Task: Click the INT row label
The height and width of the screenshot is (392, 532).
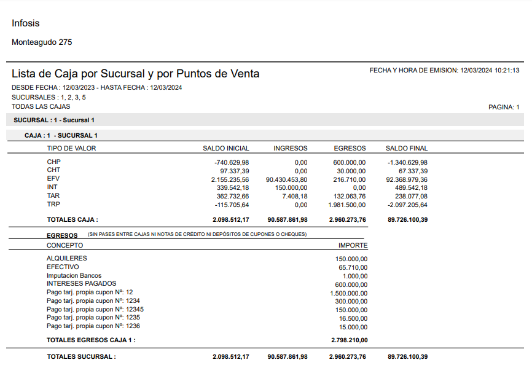Action: 52,187
